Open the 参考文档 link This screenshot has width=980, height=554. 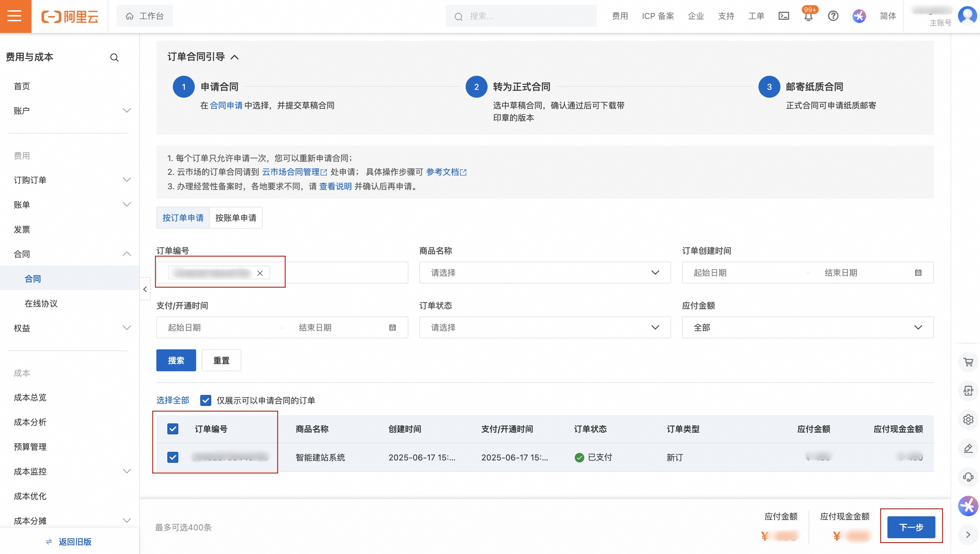pos(446,172)
